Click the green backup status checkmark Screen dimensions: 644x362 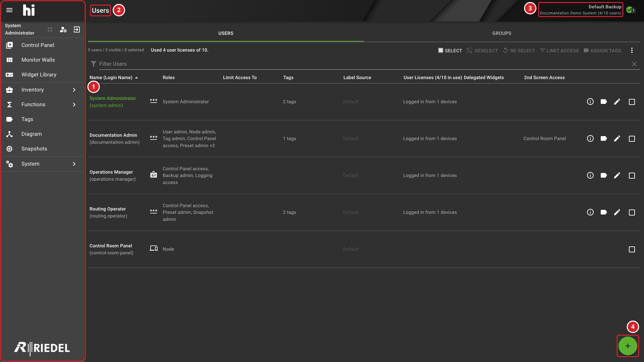point(629,10)
